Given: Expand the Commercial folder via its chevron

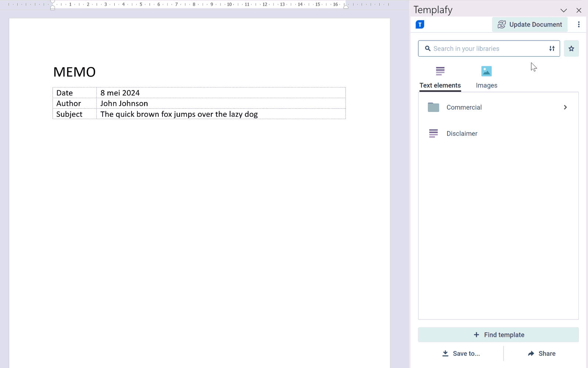Looking at the screenshot, I should click(x=565, y=107).
